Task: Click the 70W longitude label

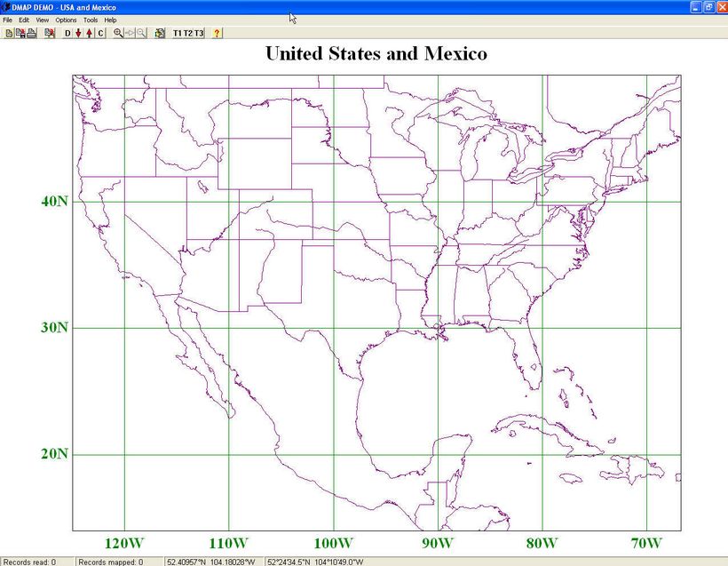Action: point(646,543)
